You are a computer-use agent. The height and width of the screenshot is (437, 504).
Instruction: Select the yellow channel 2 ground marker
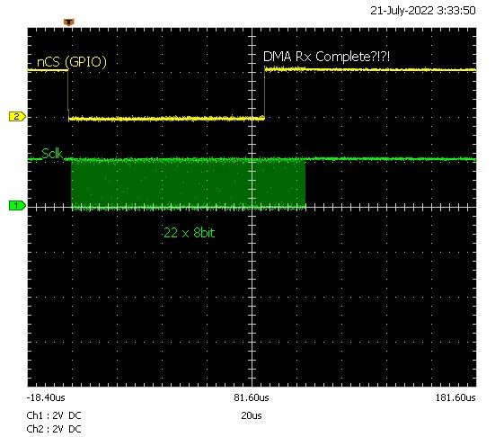17,117
